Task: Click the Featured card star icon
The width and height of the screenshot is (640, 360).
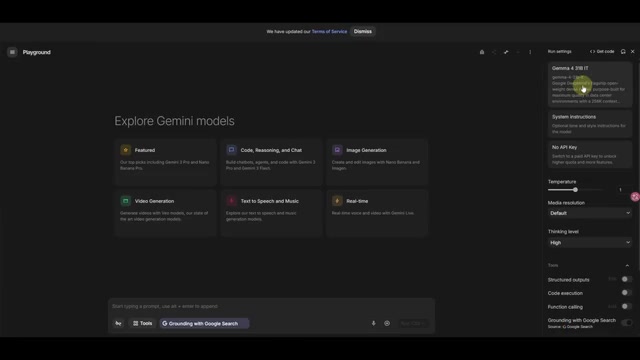Action: click(x=126, y=150)
